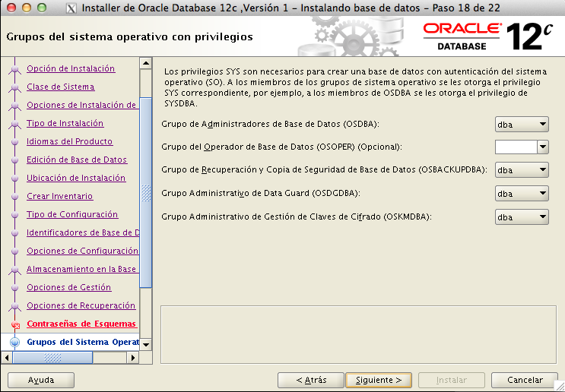Open help via the Ayuda button
The width and height of the screenshot is (565, 392).
(x=41, y=380)
